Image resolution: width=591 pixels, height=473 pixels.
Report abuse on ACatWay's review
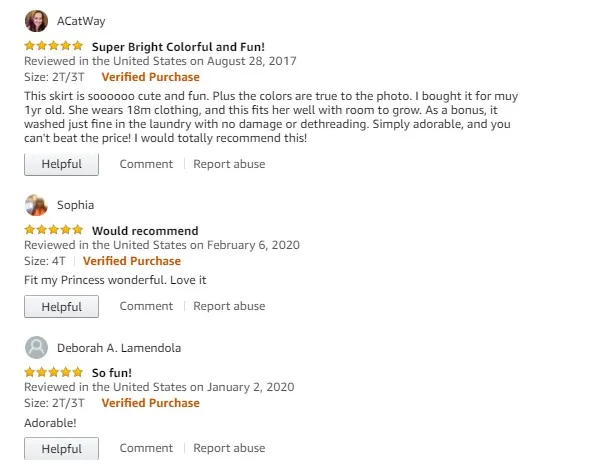click(229, 164)
